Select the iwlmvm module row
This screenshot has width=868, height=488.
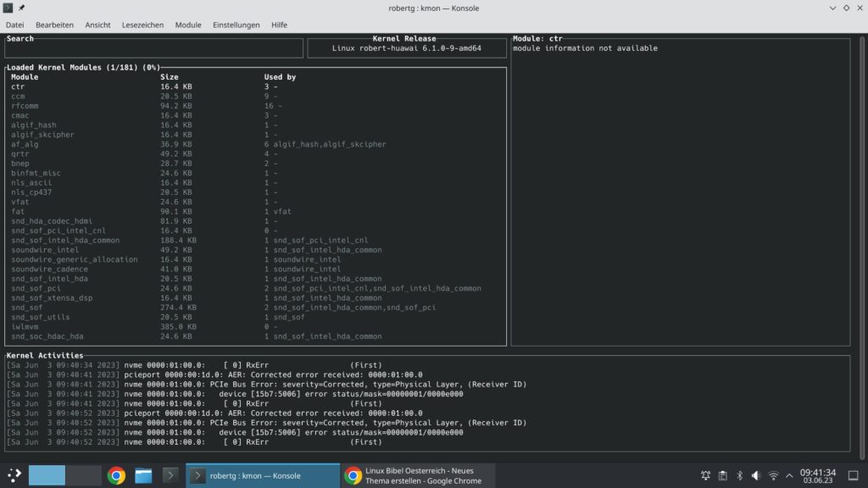85,326
